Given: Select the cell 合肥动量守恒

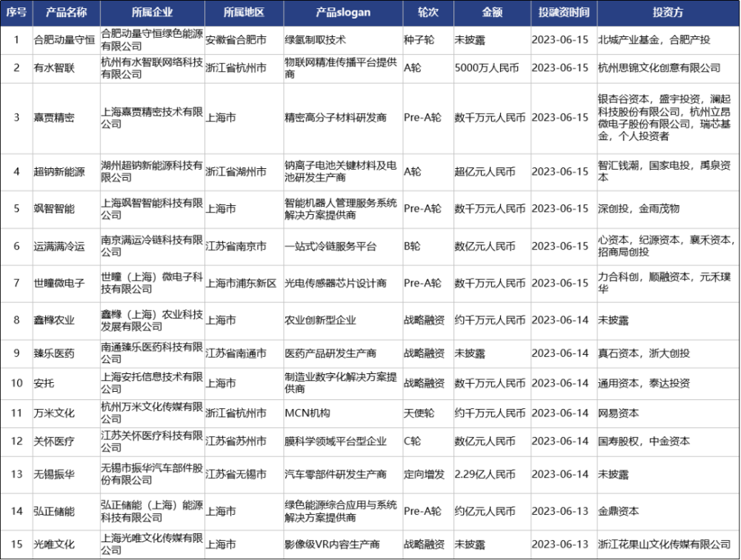Looking at the screenshot, I should [x=64, y=40].
